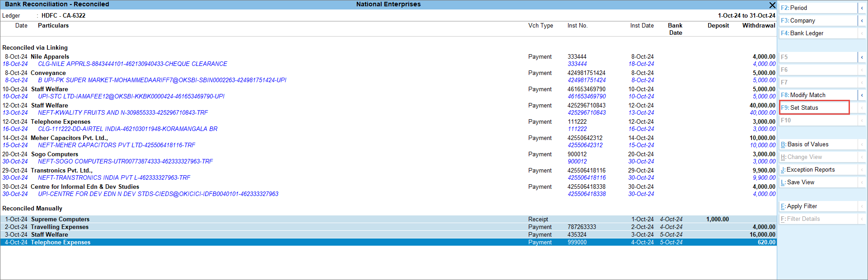Click Centre for Informal Edn & Dev Studies
This screenshot has height=280, width=868.
click(x=85, y=187)
